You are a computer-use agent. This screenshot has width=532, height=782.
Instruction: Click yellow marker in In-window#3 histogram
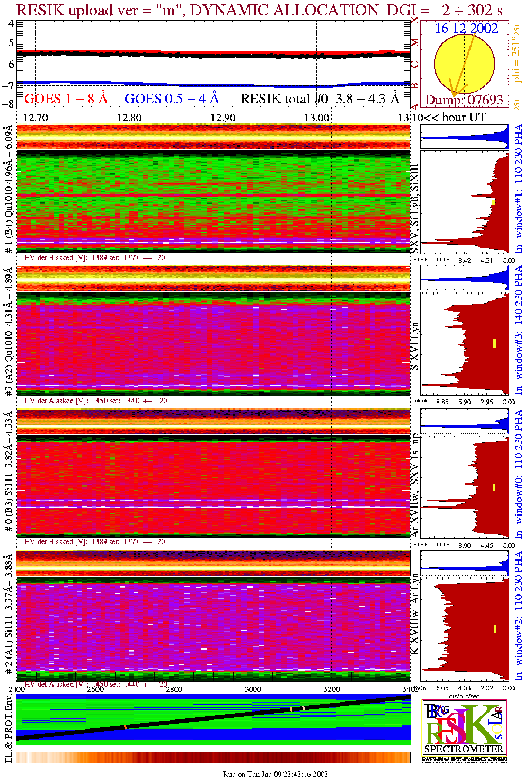click(494, 343)
